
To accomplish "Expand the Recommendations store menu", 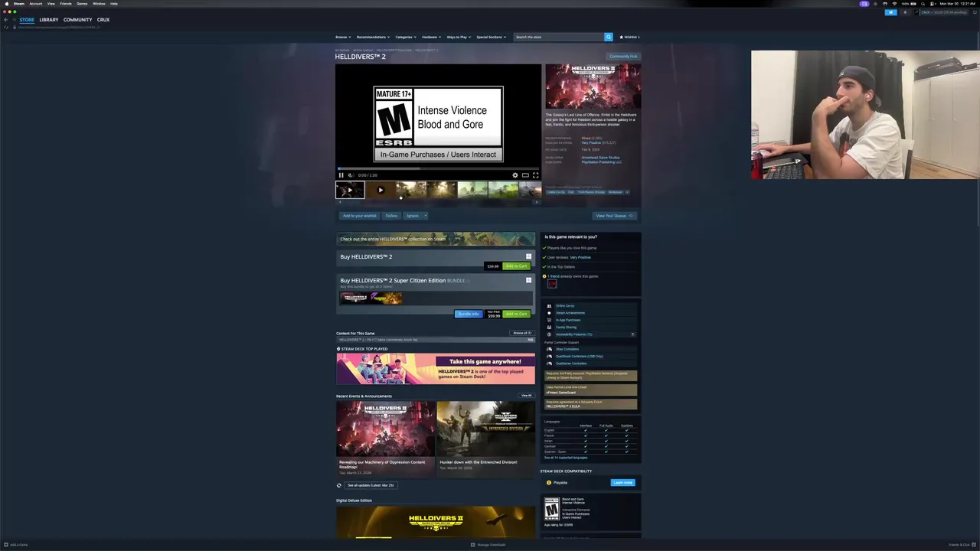I will [x=373, y=37].
